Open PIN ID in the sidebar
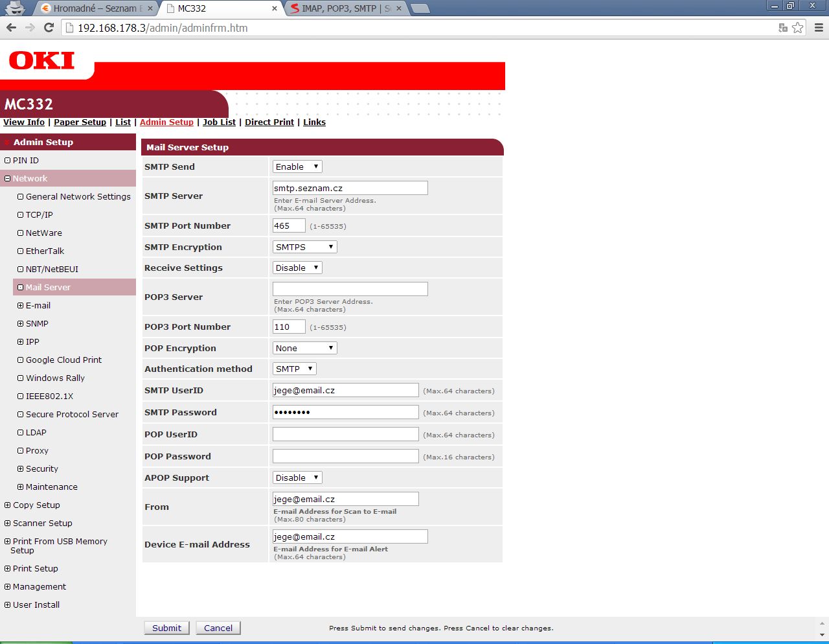The height and width of the screenshot is (644, 829). pyautogui.click(x=26, y=160)
